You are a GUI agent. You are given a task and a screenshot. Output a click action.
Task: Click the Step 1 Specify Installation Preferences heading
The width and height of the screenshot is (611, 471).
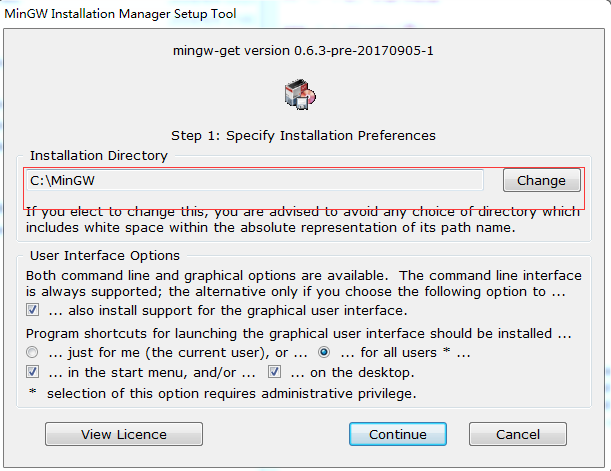coord(303,136)
